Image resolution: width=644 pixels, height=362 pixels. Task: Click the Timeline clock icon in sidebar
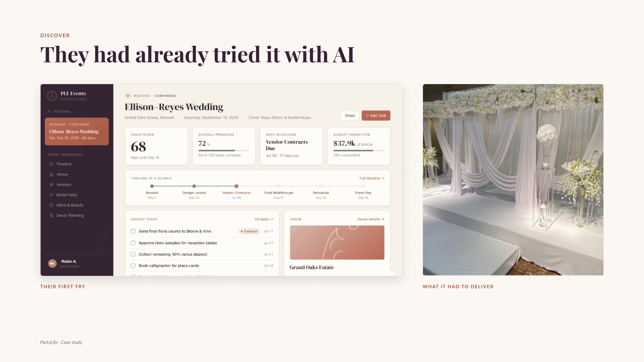point(51,164)
